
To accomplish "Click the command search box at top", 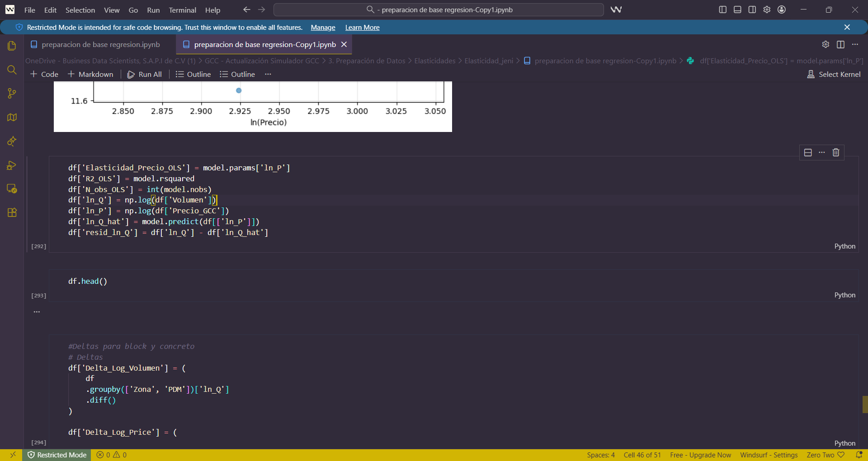I will [x=439, y=9].
